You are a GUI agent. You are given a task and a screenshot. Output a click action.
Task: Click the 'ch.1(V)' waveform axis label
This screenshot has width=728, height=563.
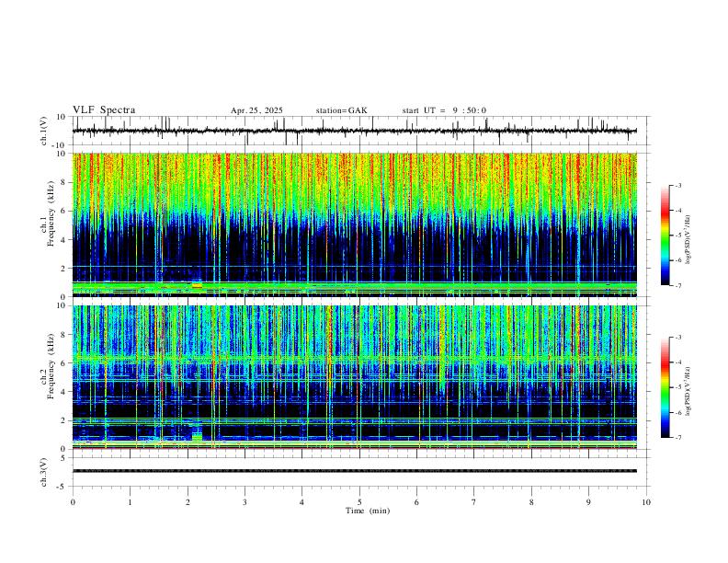click(x=44, y=131)
